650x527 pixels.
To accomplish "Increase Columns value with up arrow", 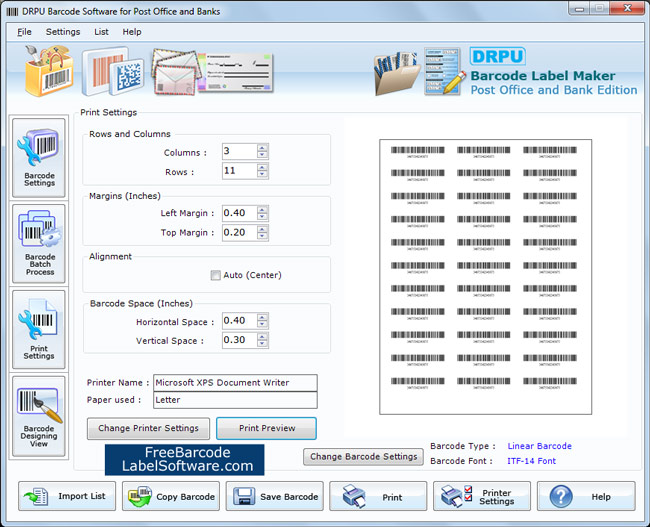I will [x=262, y=148].
